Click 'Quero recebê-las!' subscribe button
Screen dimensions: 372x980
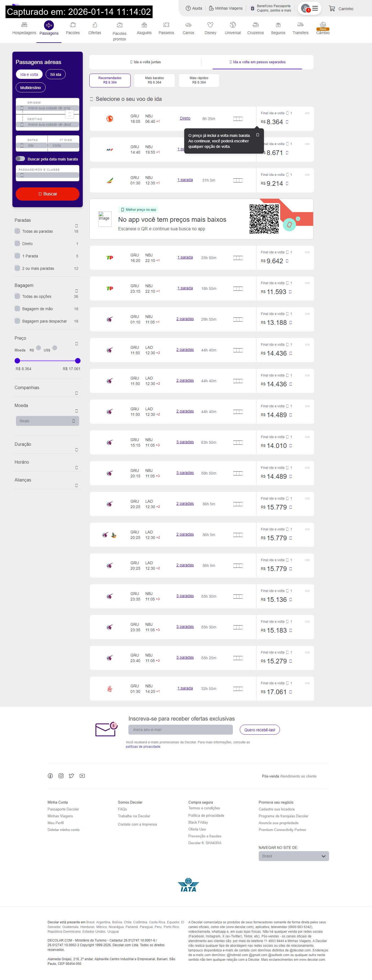click(x=260, y=730)
